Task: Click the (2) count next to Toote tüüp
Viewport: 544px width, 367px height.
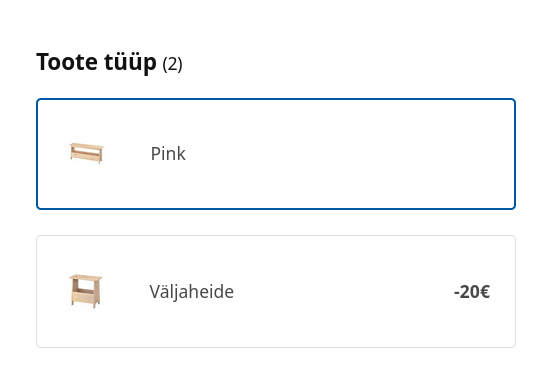Action: click(172, 64)
